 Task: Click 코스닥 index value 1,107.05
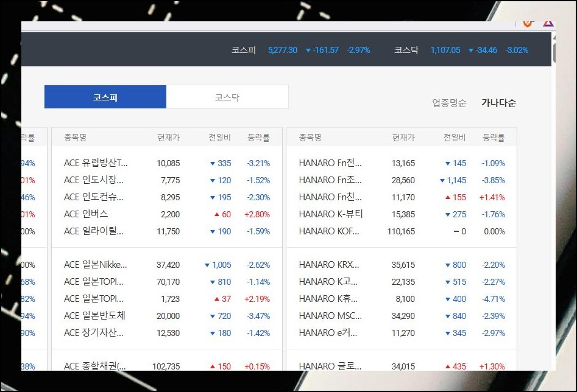pyautogui.click(x=445, y=50)
